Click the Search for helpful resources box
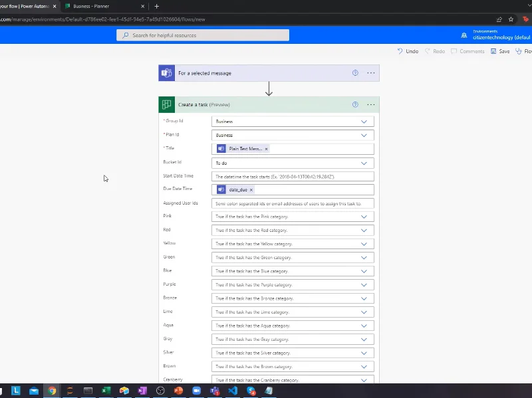The height and width of the screenshot is (398, 532). (203, 35)
